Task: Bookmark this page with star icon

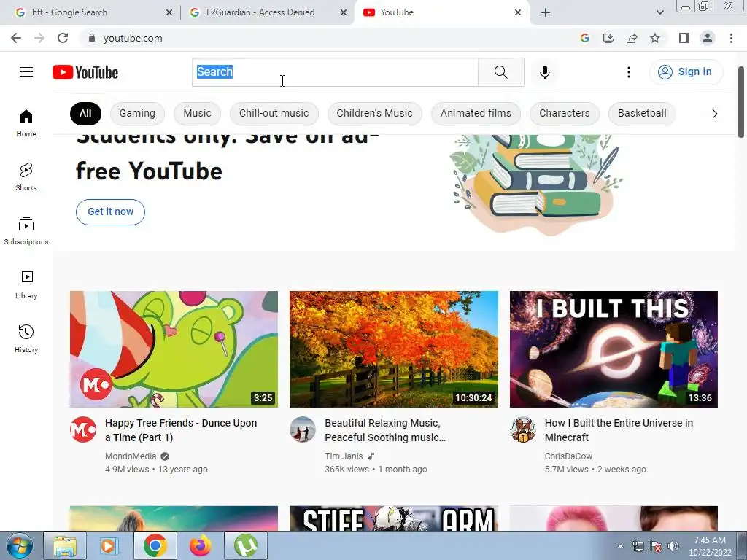Action: [655, 38]
